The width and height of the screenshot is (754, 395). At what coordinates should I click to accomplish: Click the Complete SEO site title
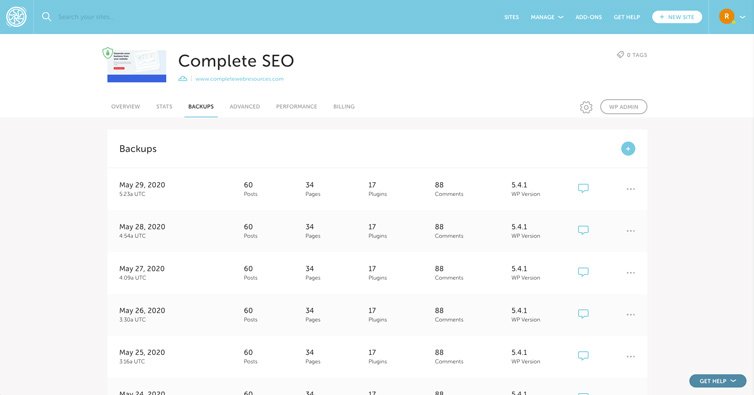[x=236, y=61]
